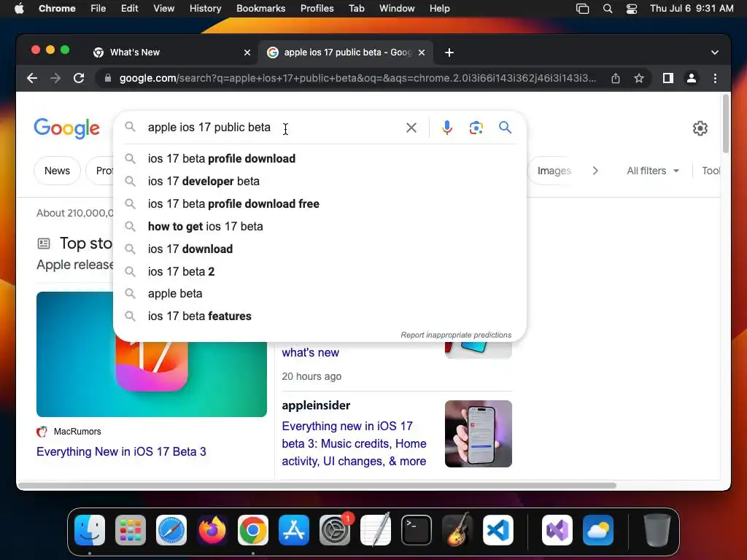Viewport: 747px width, 560px height.
Task: Show more filter chips with right arrow
Action: 595,171
